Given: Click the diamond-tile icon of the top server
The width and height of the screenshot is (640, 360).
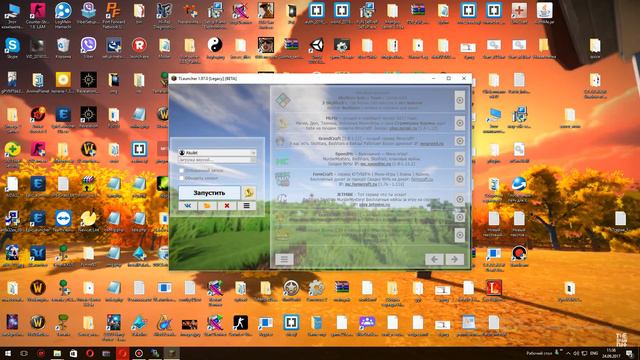Looking at the screenshot, I should click(282, 100).
